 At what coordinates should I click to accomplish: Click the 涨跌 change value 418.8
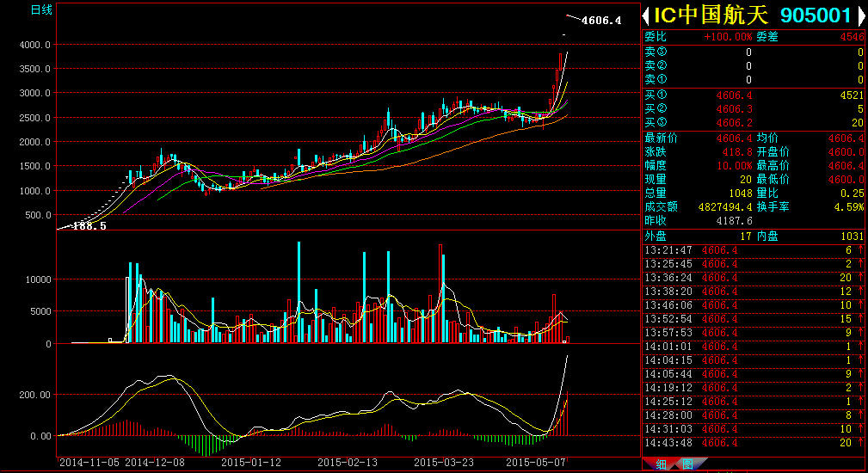(736, 151)
